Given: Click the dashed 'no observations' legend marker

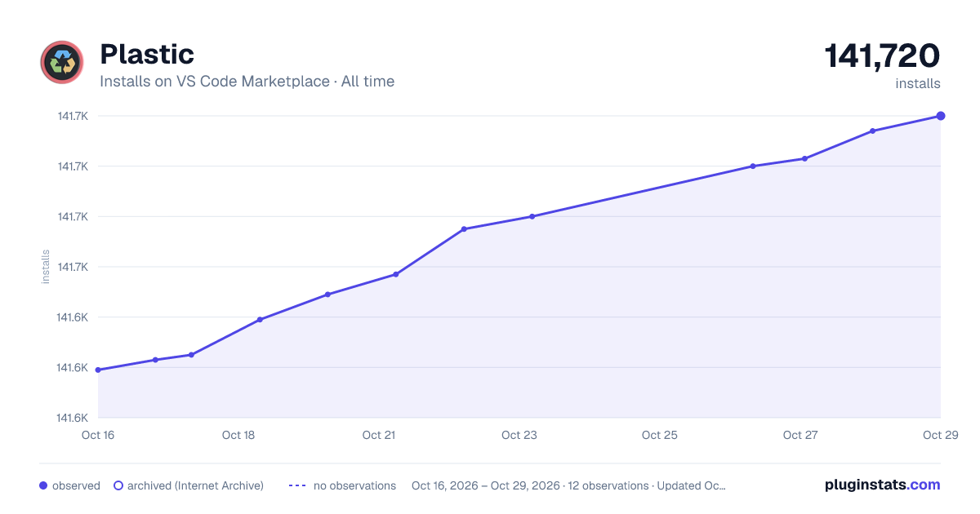Looking at the screenshot, I should pos(297,485).
